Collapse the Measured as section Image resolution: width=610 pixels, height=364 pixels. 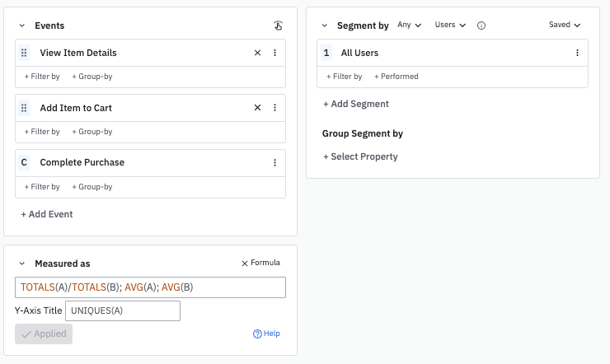coord(22,264)
